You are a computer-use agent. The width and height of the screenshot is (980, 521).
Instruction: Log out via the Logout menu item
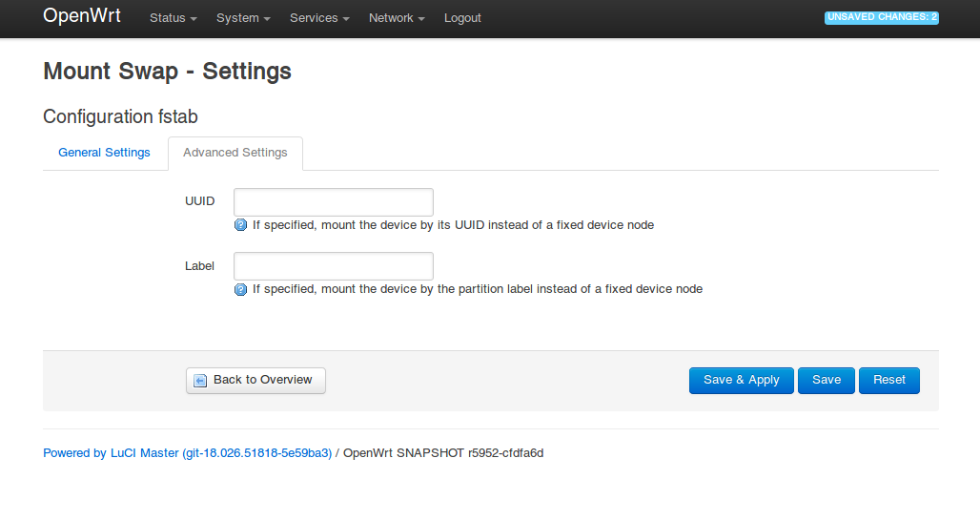[x=462, y=18]
